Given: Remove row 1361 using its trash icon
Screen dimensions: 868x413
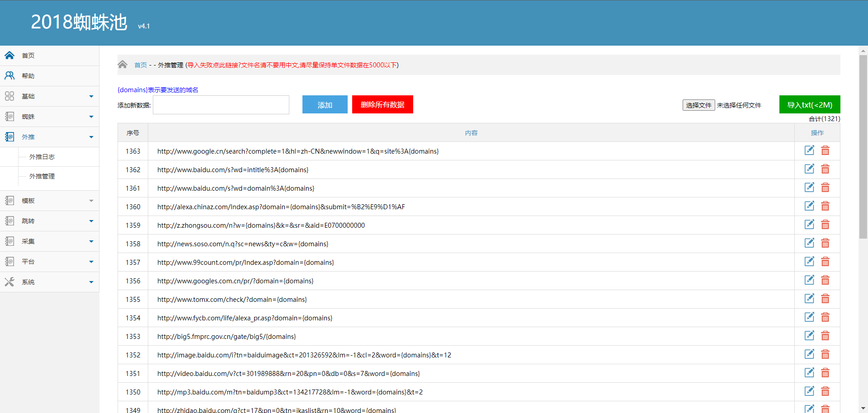Looking at the screenshot, I should [825, 188].
